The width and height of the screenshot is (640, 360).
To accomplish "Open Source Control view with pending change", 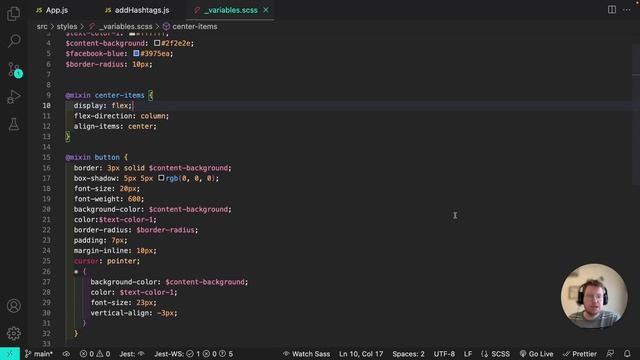I will pos(14,69).
